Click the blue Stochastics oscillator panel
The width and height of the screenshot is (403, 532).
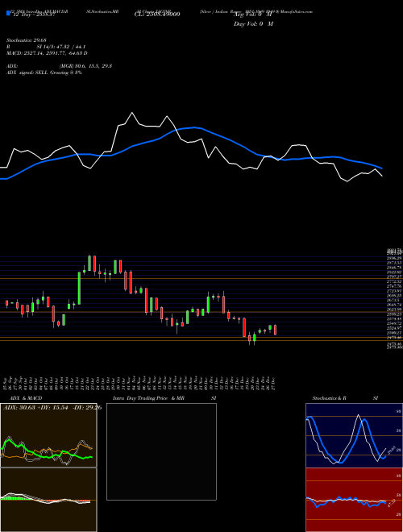click(x=354, y=435)
